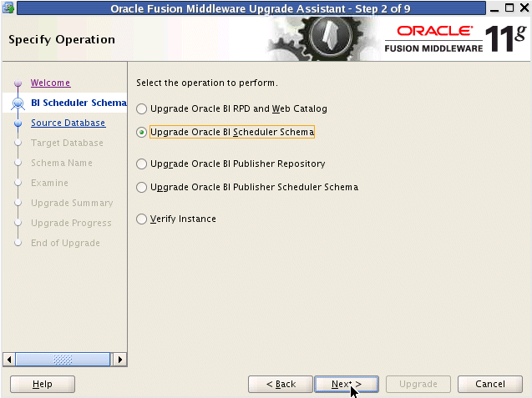Image resolution: width=532 pixels, height=398 pixels.
Task: Go to the Welcome step link
Action: [x=51, y=83]
